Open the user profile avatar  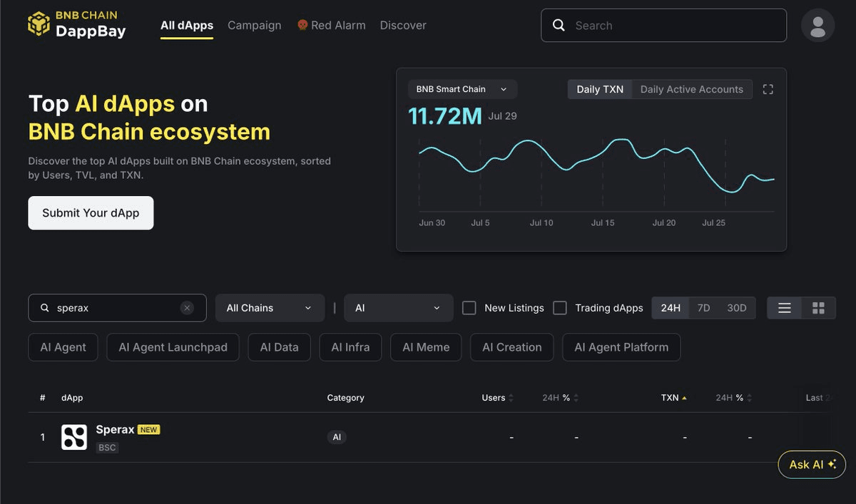pos(818,26)
